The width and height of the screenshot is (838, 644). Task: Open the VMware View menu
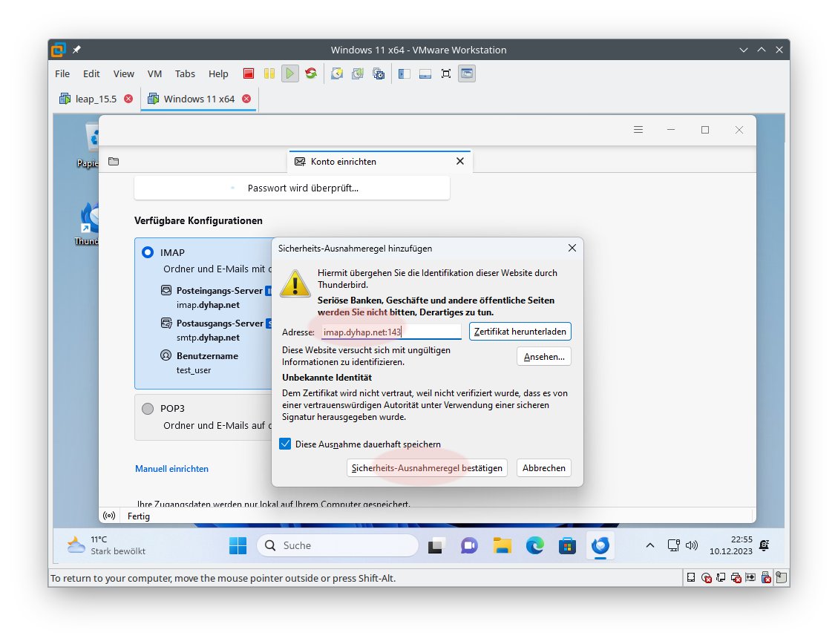123,73
